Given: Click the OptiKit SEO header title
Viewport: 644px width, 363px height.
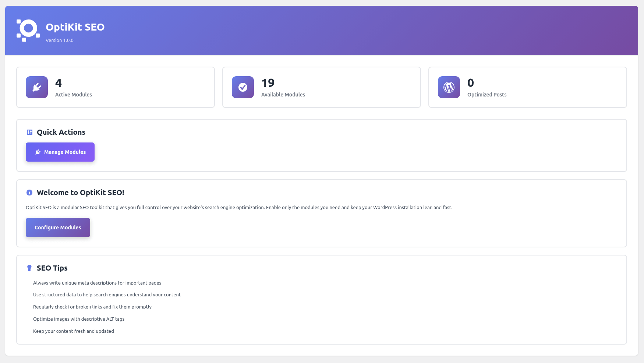Looking at the screenshot, I should (75, 27).
